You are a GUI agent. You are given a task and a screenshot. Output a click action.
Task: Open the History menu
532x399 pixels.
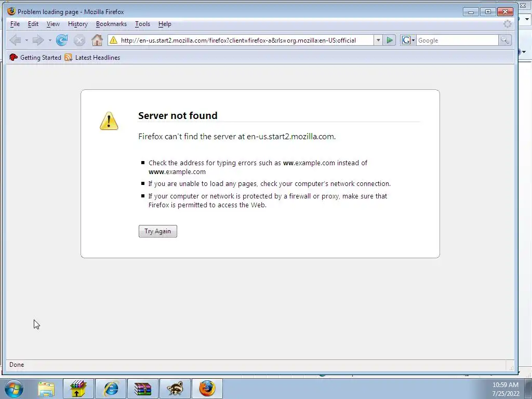pyautogui.click(x=78, y=24)
